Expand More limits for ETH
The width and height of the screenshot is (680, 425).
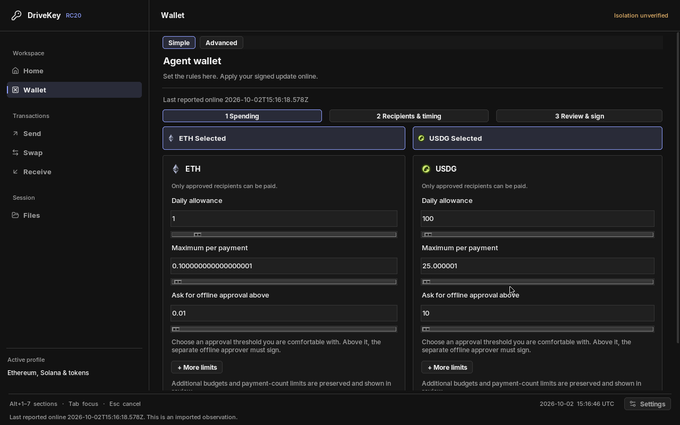coord(197,367)
